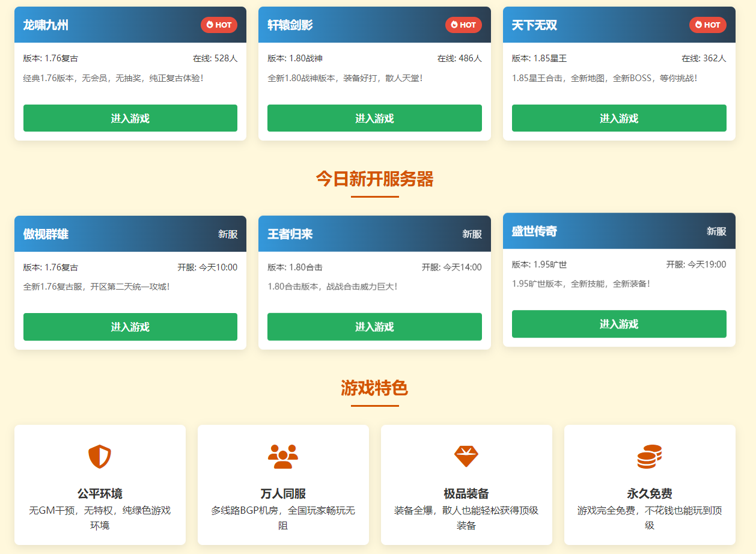756x554 pixels.
Task: Click the HOT badge on 龙啸九州 card
Action: point(219,25)
